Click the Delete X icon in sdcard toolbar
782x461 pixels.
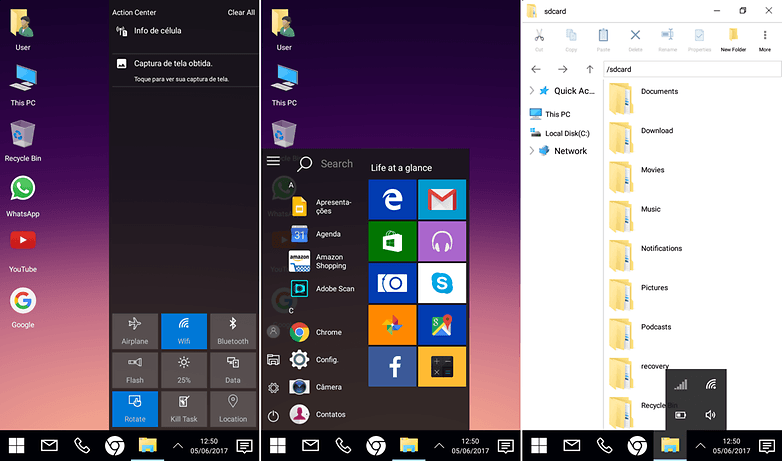(635, 35)
